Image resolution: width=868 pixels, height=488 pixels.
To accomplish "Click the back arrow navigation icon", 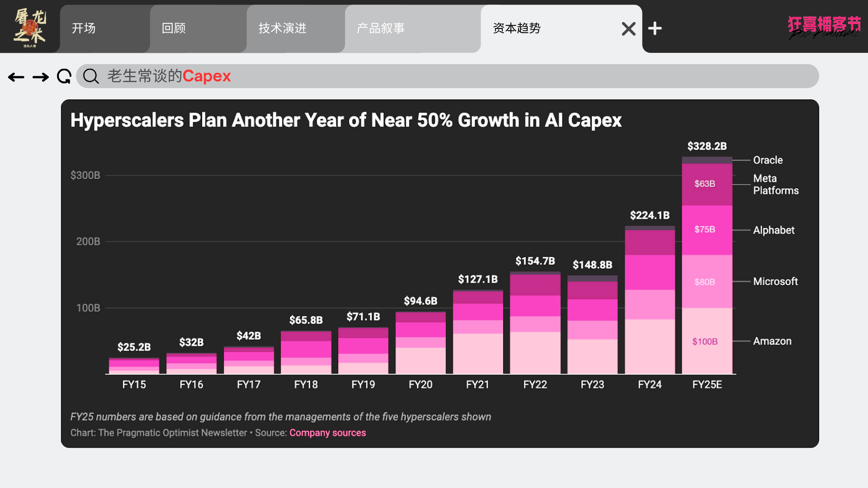I will click(x=16, y=77).
